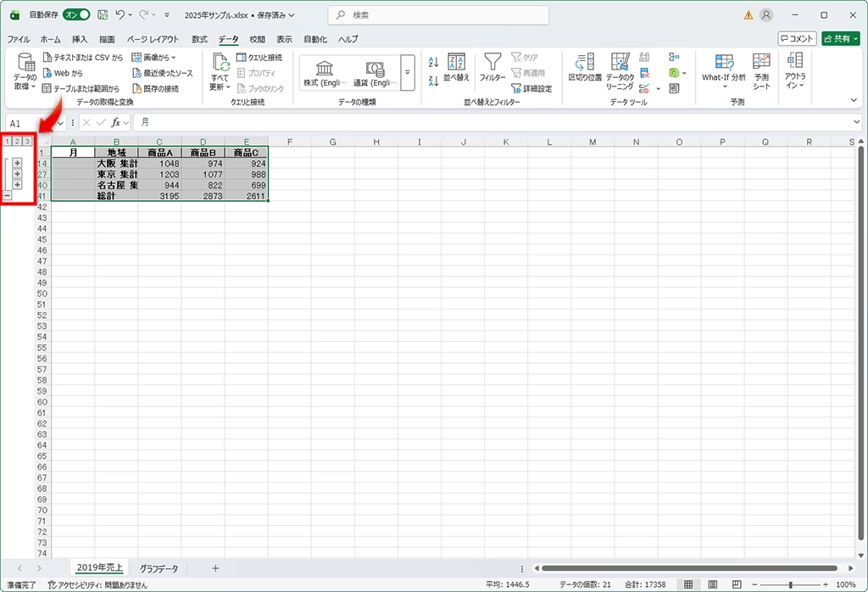This screenshot has height=592, width=868.
Task: Switch to the グラフデータ sheet tab
Action: [159, 567]
